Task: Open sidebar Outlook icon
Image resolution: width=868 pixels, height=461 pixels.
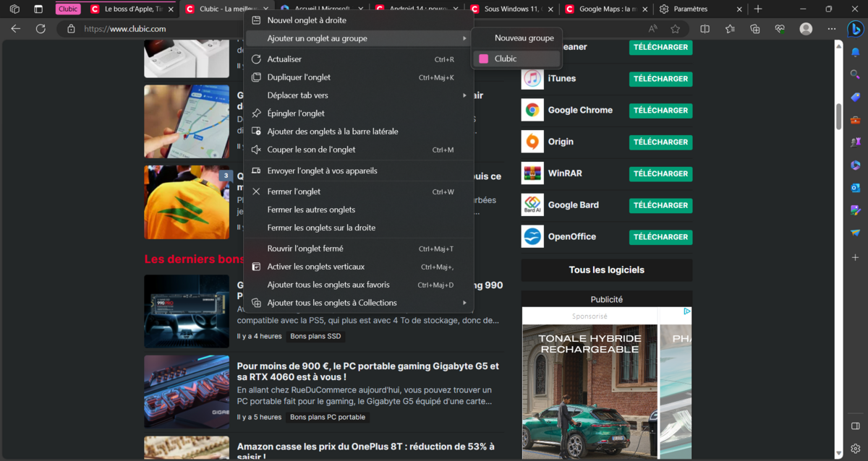Action: [855, 188]
